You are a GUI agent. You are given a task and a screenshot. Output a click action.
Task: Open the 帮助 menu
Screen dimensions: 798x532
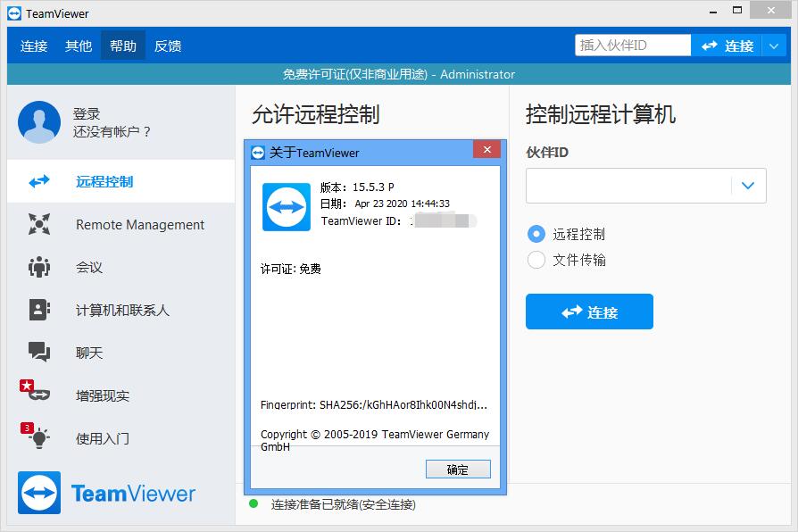coord(123,45)
